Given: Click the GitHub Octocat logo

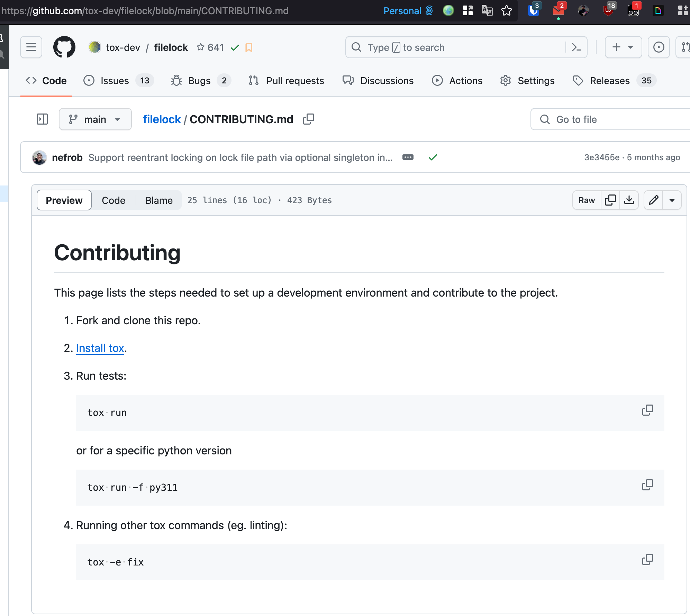Looking at the screenshot, I should [x=64, y=47].
